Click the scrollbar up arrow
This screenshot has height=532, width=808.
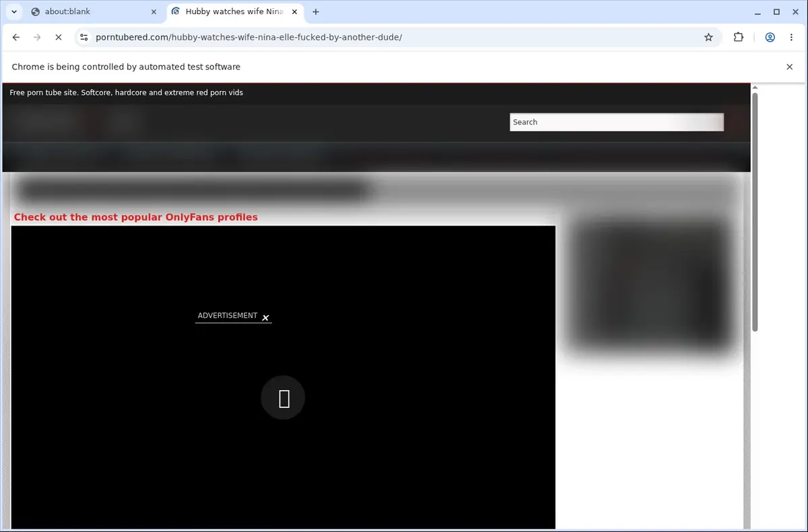point(755,88)
